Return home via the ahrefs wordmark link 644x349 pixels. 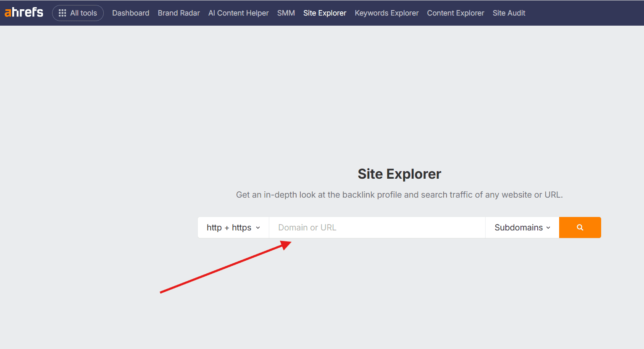(24, 12)
